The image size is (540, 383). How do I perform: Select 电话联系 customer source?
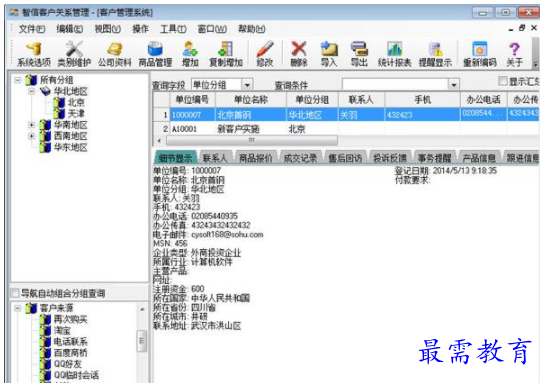tap(71, 342)
